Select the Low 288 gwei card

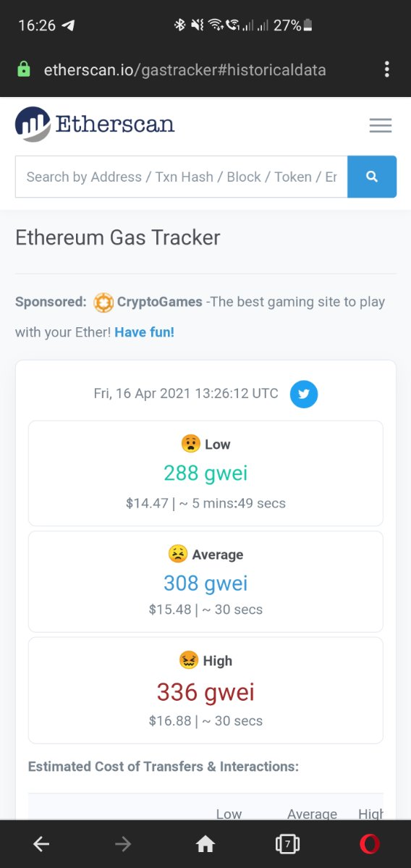pyautogui.click(x=205, y=473)
